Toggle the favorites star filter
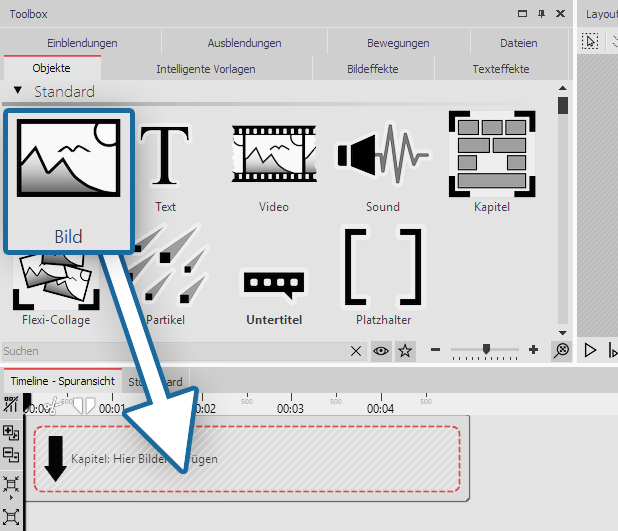The width and height of the screenshot is (618, 531). pyautogui.click(x=404, y=351)
